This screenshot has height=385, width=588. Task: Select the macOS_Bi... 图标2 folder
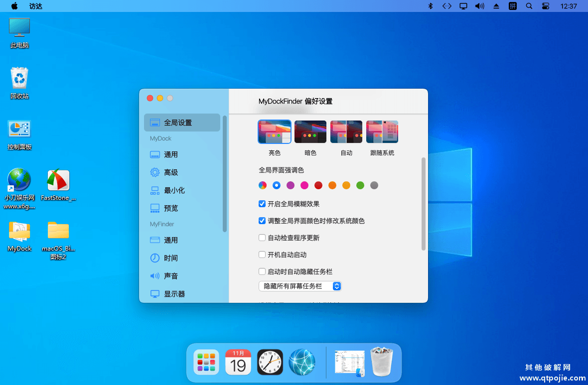pyautogui.click(x=58, y=240)
